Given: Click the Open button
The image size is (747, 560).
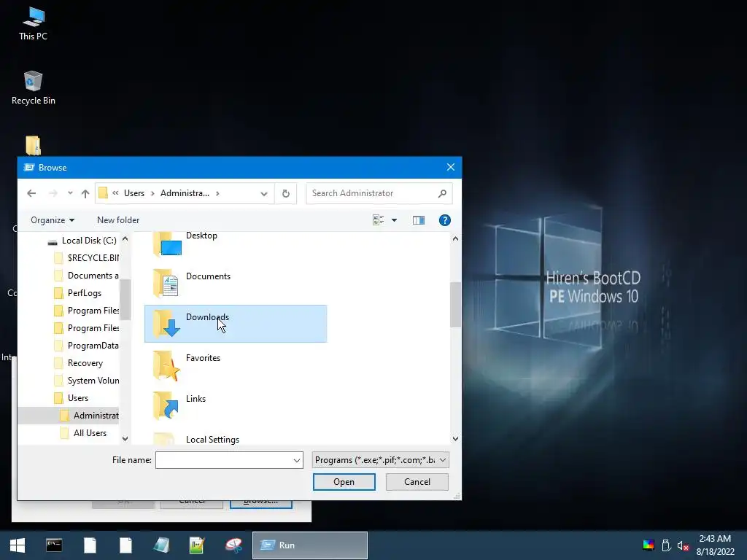Looking at the screenshot, I should 344,482.
